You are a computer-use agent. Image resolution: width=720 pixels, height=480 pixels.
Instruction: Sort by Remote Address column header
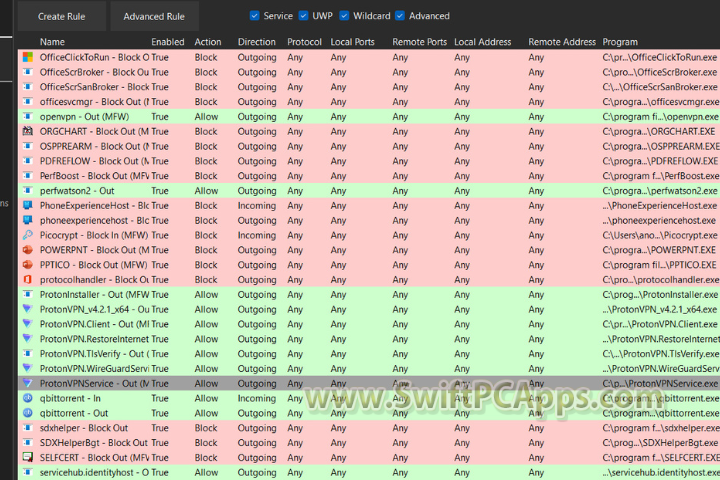[x=562, y=42]
